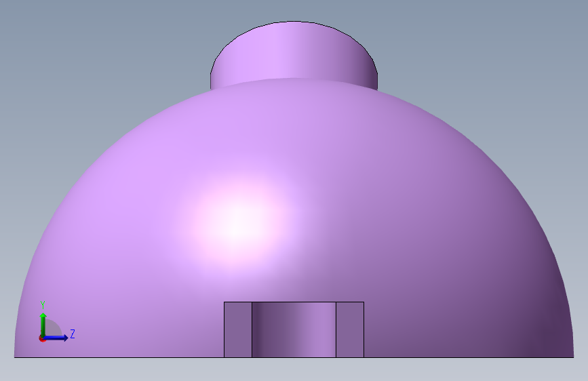
Task: Select the shaded center hole at dome base
Action: tap(294, 329)
